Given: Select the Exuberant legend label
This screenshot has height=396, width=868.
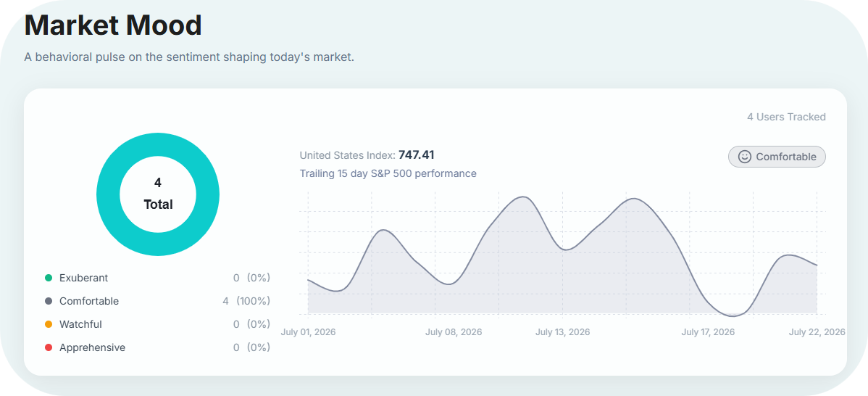Looking at the screenshot, I should (83, 278).
